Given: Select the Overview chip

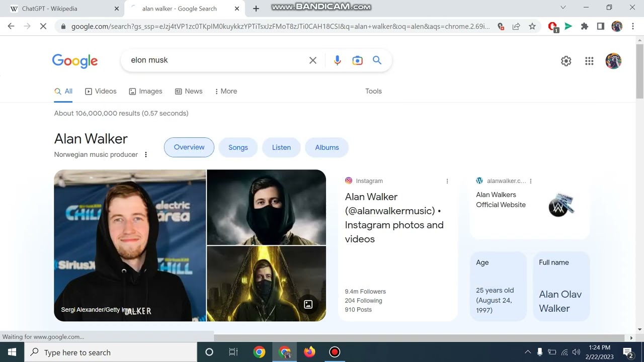Looking at the screenshot, I should (189, 147).
